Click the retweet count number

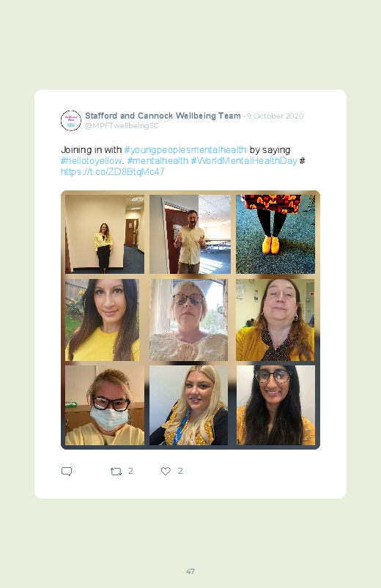(130, 471)
